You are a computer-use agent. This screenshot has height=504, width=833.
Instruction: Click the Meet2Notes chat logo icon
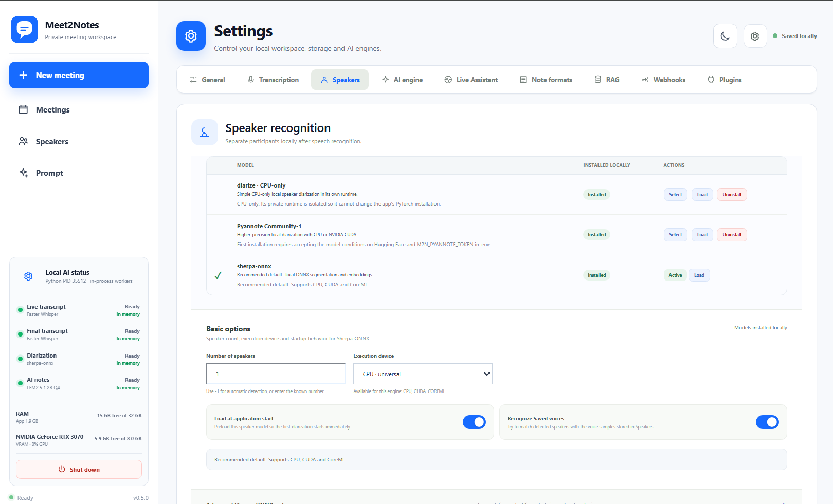click(x=24, y=29)
